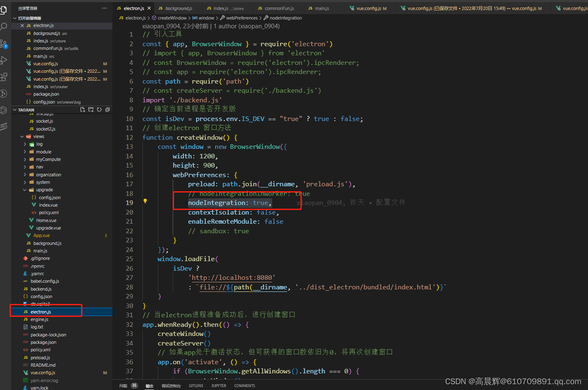Open the Run and Debug view
The width and height of the screenshot is (588, 390).
pyautogui.click(x=4, y=60)
